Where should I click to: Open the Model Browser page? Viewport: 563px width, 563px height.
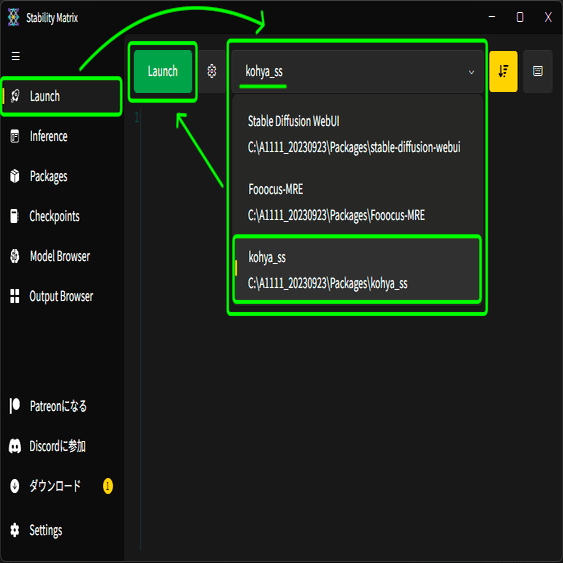coord(62,256)
